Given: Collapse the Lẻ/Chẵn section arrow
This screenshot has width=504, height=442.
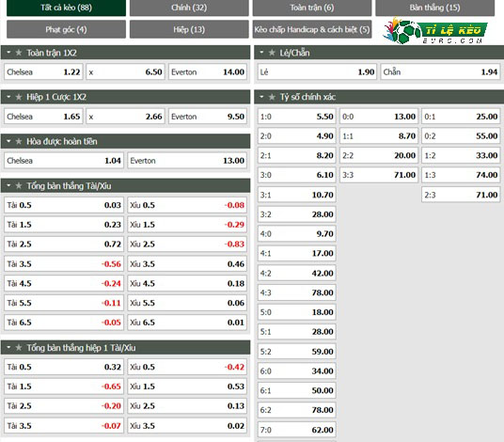Looking at the screenshot, I should [x=261, y=52].
